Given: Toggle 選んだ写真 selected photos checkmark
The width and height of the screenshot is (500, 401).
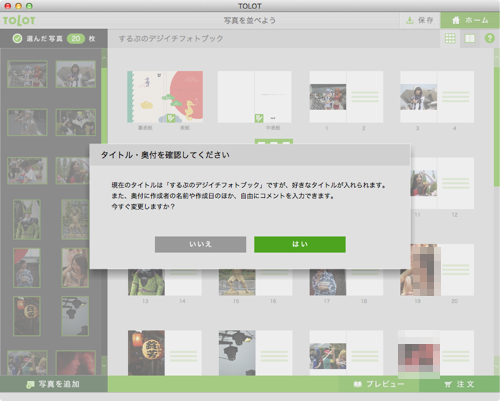Looking at the screenshot, I should click(17, 38).
